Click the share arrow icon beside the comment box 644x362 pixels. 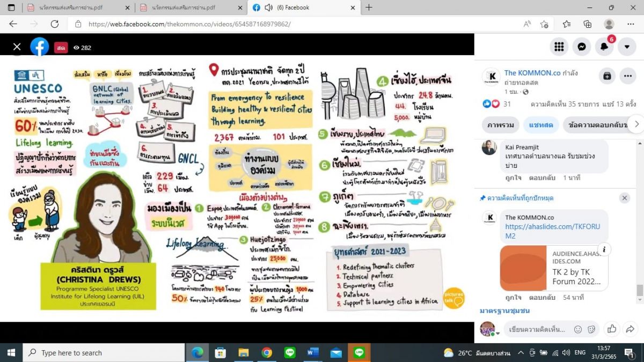click(631, 329)
